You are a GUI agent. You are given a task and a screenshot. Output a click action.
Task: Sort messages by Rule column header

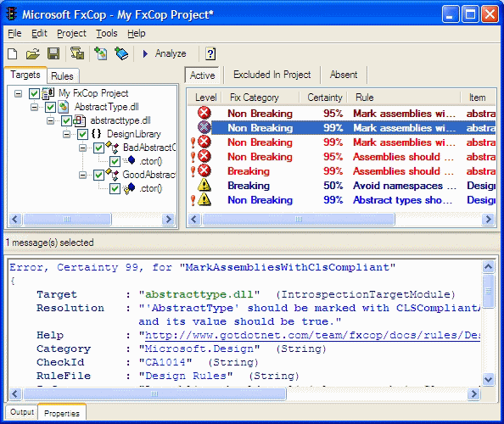405,98
